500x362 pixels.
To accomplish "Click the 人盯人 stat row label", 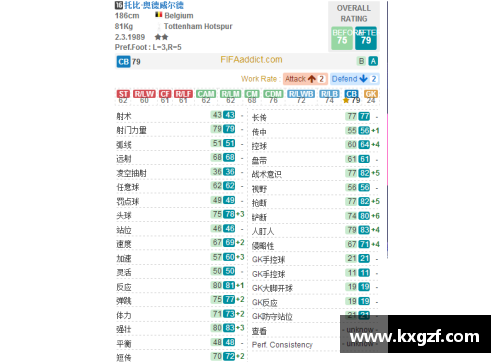I will point(263,231).
